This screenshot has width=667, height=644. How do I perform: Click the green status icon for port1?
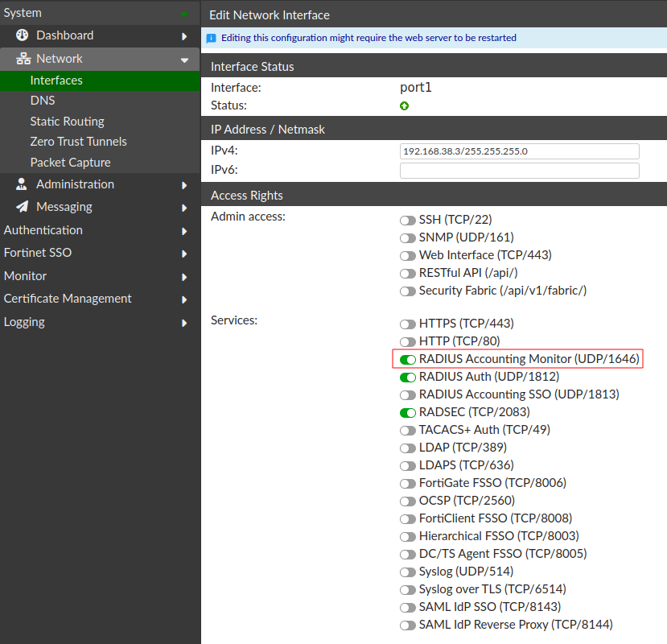[x=404, y=105]
